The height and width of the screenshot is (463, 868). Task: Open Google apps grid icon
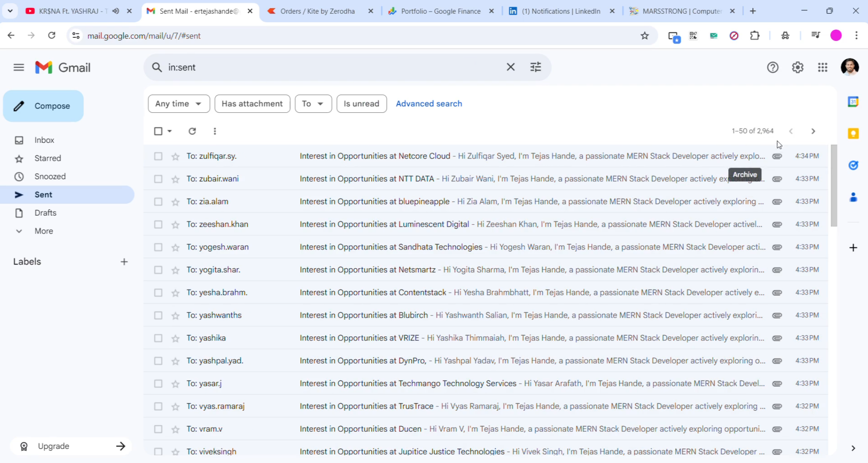tap(822, 67)
